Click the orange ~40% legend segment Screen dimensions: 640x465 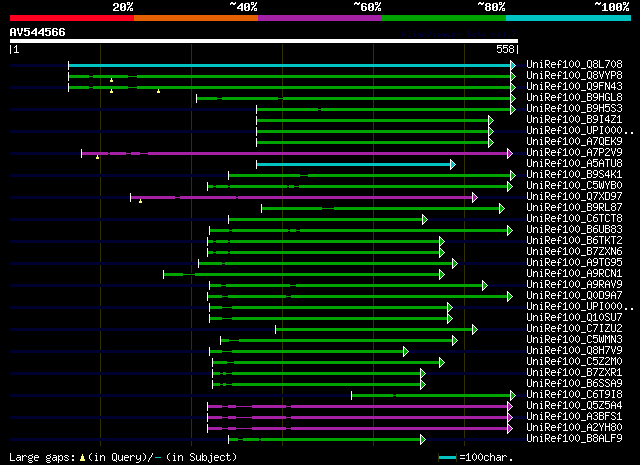coord(196,18)
